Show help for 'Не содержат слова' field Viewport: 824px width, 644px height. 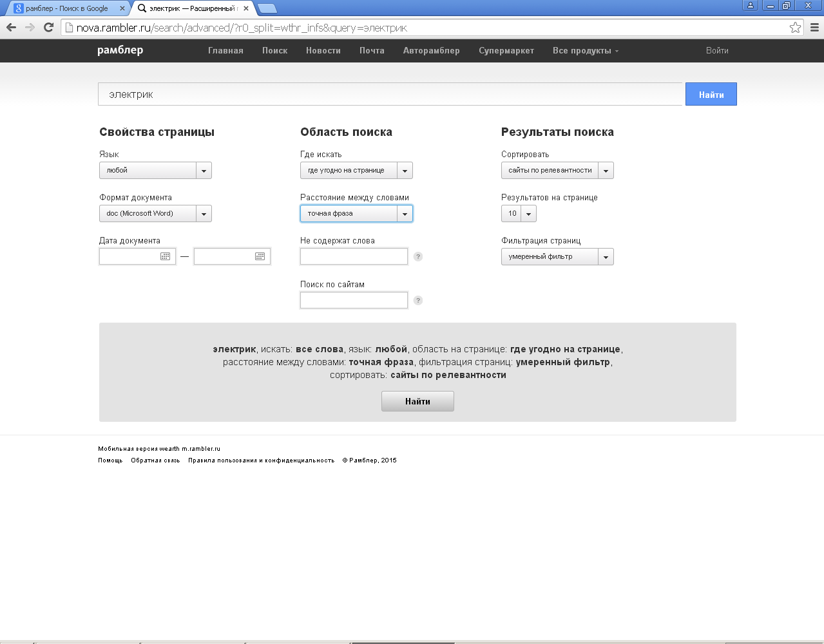(418, 256)
